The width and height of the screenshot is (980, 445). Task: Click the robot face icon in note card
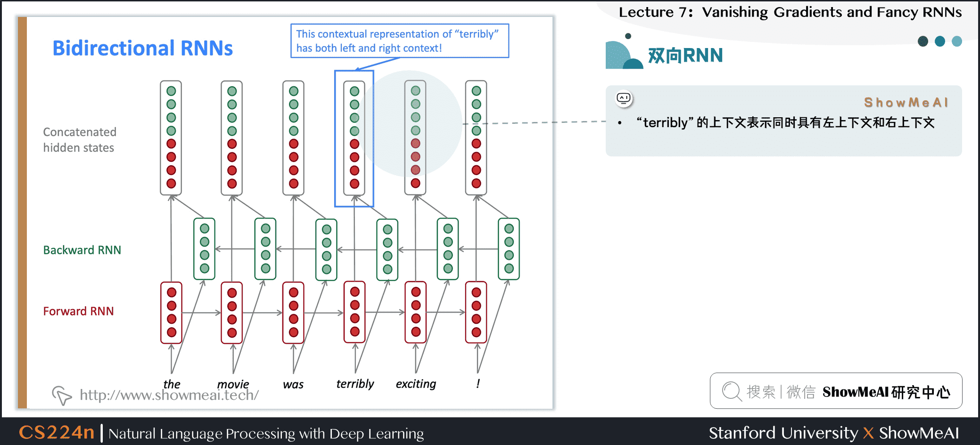(624, 98)
